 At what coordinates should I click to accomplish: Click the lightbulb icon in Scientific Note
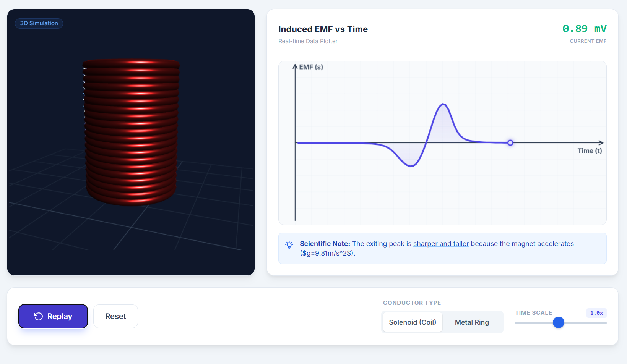(x=289, y=244)
